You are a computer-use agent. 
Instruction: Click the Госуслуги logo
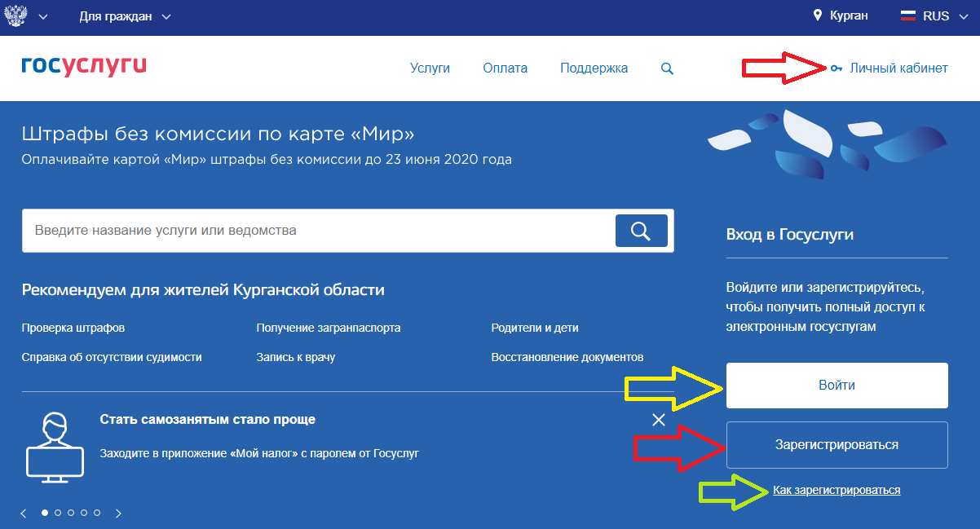[x=84, y=67]
